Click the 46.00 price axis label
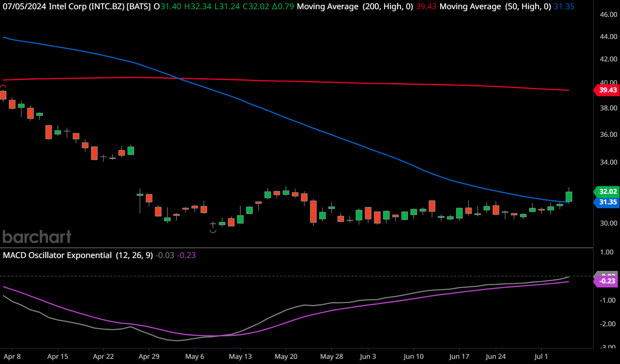This screenshot has width=620, height=364. tap(608, 14)
